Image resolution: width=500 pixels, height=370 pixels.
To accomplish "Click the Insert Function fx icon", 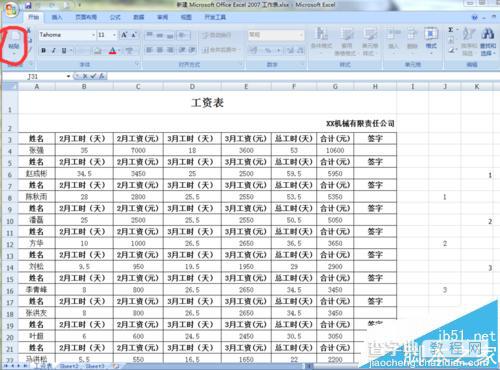I will pyautogui.click(x=102, y=76).
